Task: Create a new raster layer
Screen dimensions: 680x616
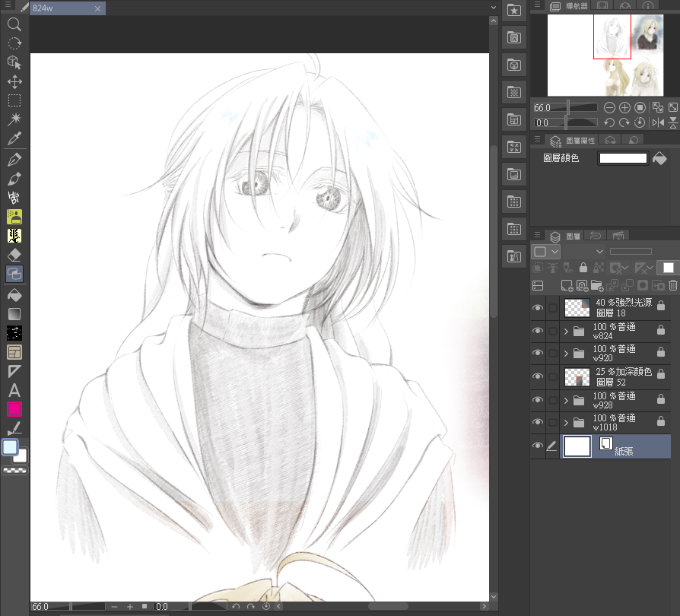Action: click(x=567, y=285)
